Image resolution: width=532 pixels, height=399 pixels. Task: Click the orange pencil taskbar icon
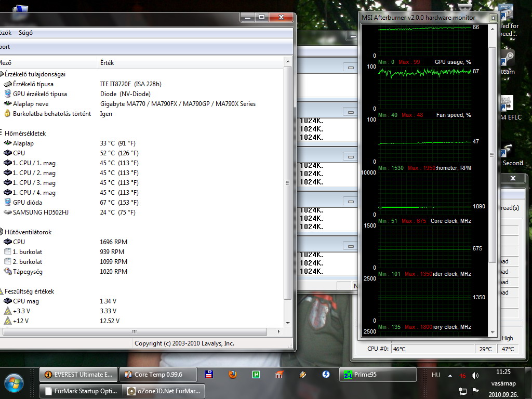pyautogui.click(x=303, y=374)
